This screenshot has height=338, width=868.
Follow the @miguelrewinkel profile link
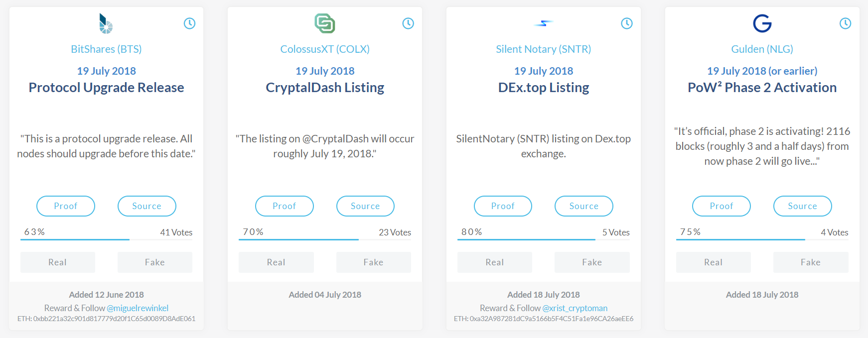pyautogui.click(x=138, y=308)
